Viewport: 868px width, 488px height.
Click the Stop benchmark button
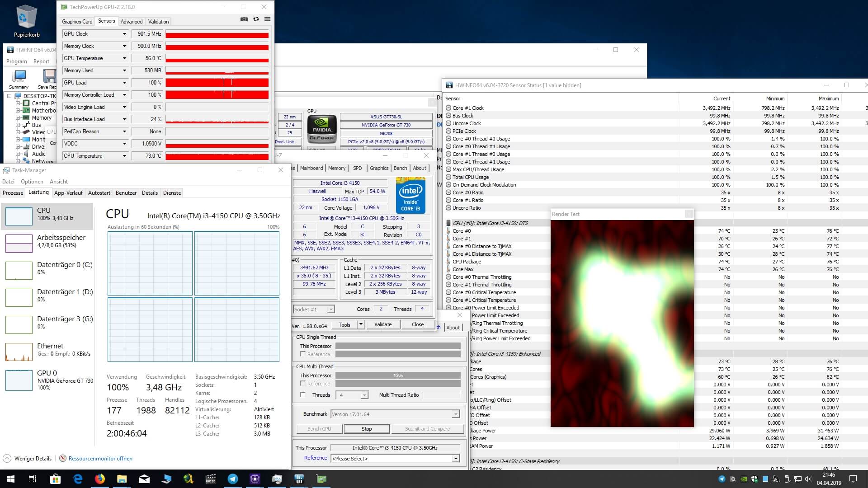click(x=367, y=429)
